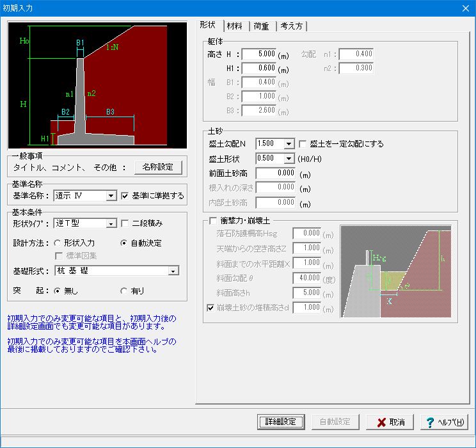
Task: Open the 荷重 tab
Action: coord(262,26)
